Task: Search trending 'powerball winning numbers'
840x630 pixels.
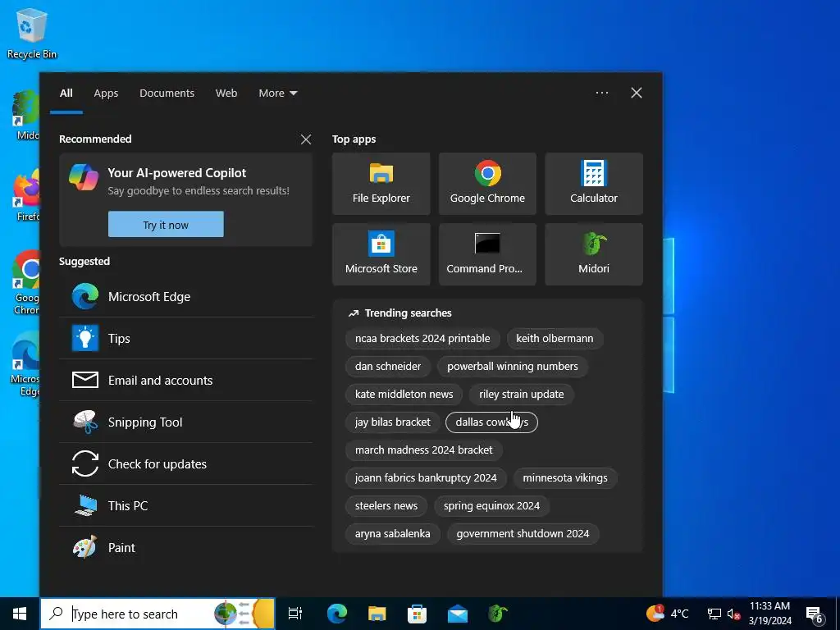Action: (x=513, y=367)
